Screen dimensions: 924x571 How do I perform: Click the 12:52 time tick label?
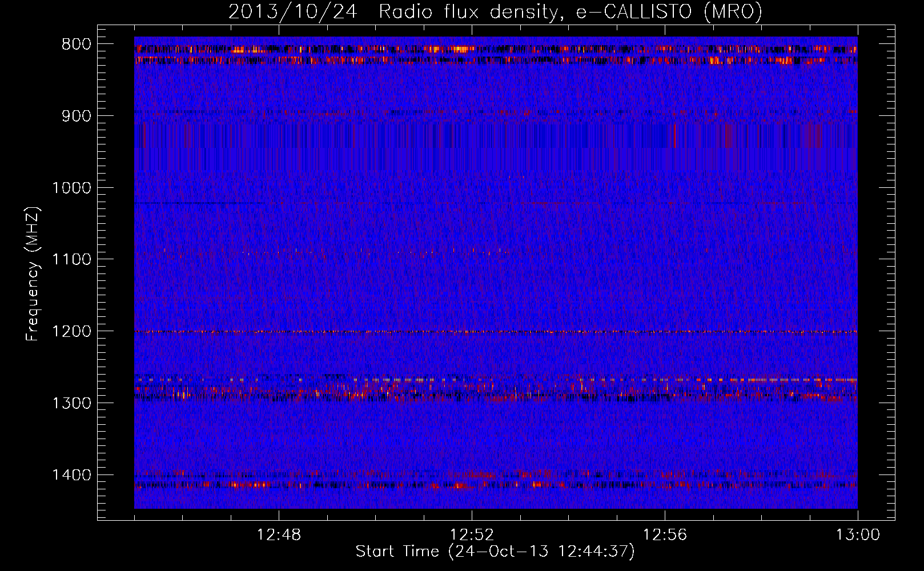(x=472, y=535)
